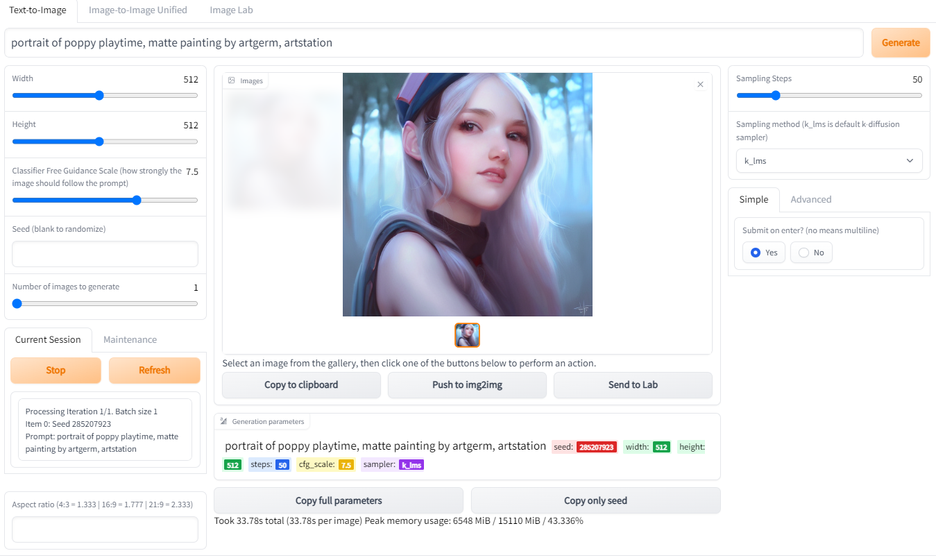Screen dimensions: 936x560
Task: Select the Current Session tab
Action: [48, 339]
